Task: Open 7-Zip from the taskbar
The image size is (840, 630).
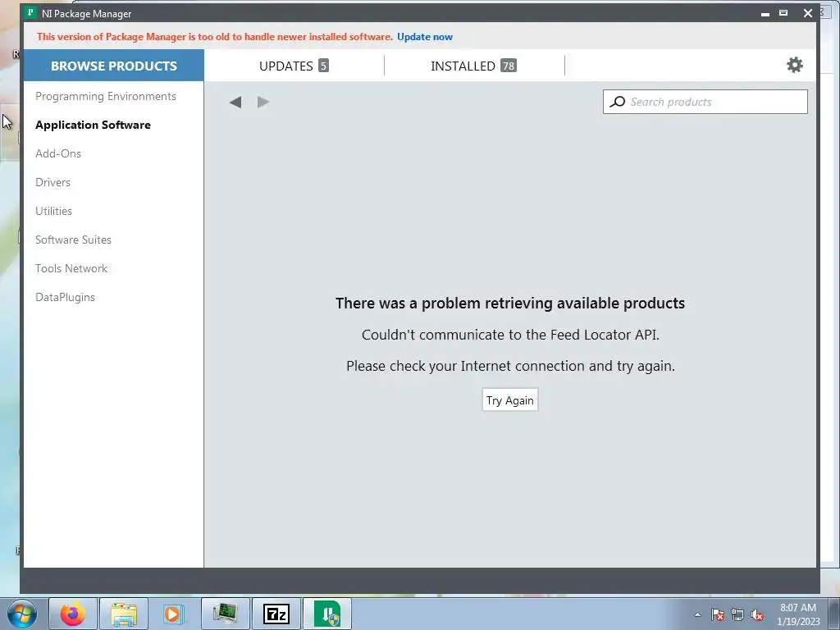Action: pyautogui.click(x=276, y=614)
